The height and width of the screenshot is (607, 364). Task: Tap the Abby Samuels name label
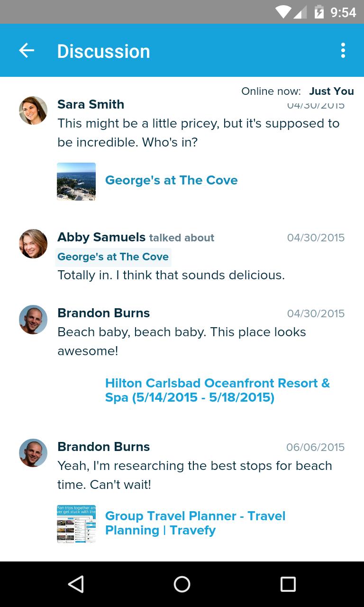[x=101, y=237]
